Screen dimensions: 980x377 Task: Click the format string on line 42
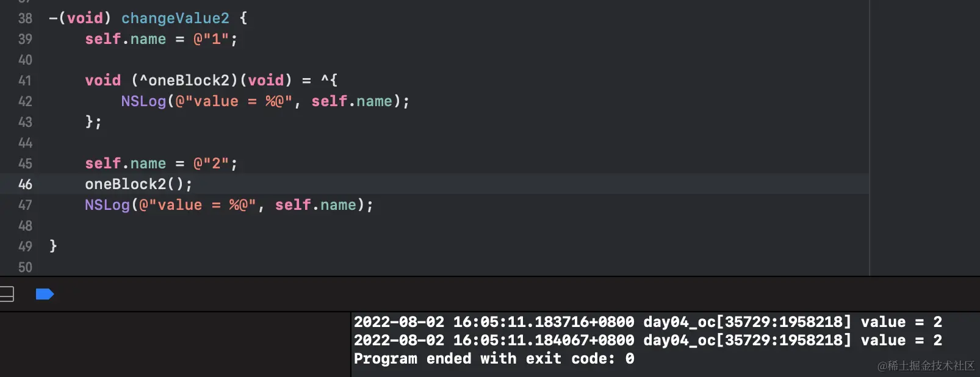(x=234, y=101)
